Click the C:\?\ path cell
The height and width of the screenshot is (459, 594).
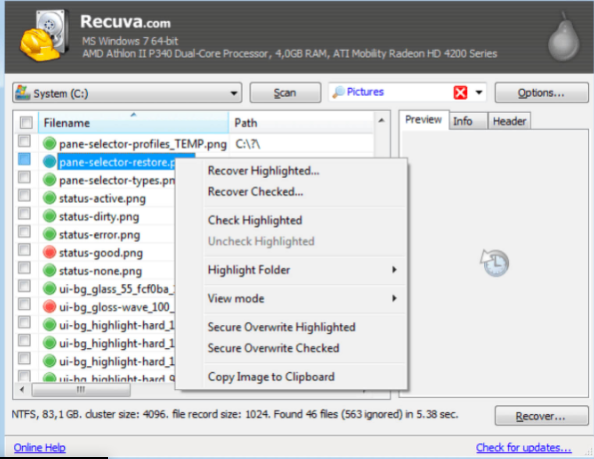(x=248, y=144)
